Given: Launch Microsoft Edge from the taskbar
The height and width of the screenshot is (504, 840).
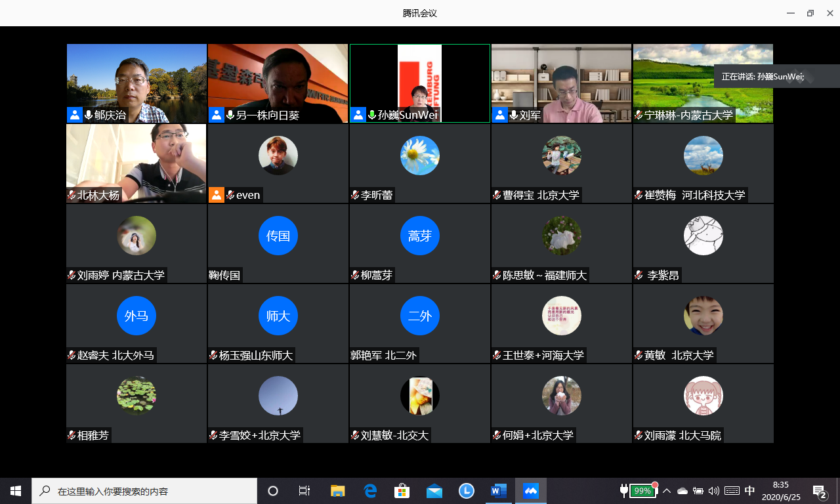Looking at the screenshot, I should (370, 491).
